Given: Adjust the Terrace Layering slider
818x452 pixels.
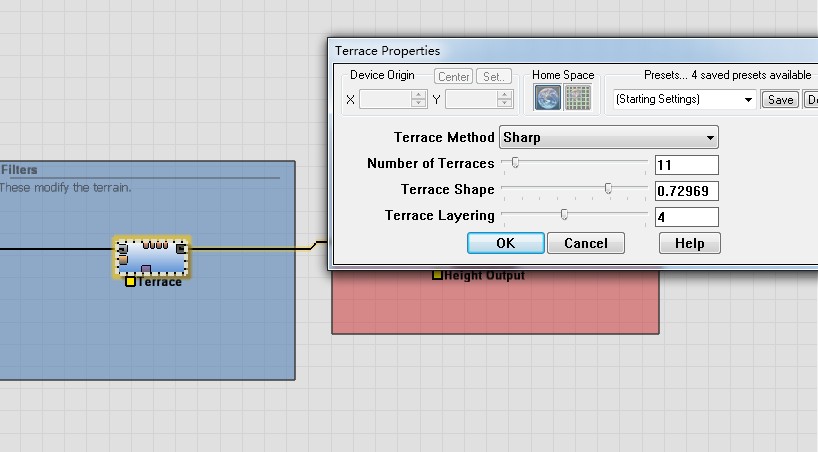Looking at the screenshot, I should click(x=564, y=215).
